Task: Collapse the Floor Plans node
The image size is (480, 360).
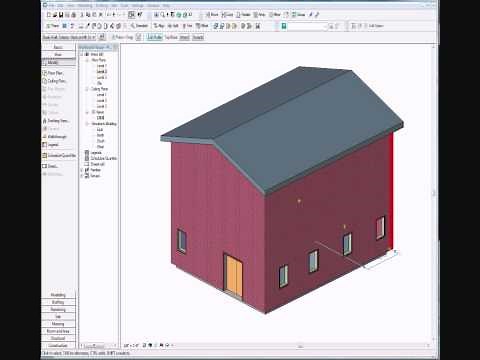Action: (x=87, y=60)
